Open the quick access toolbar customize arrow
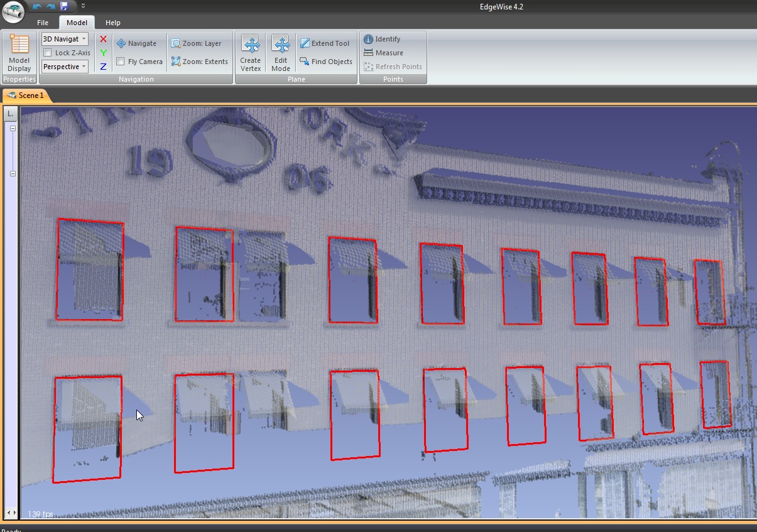This screenshot has height=532, width=757. point(82,4)
